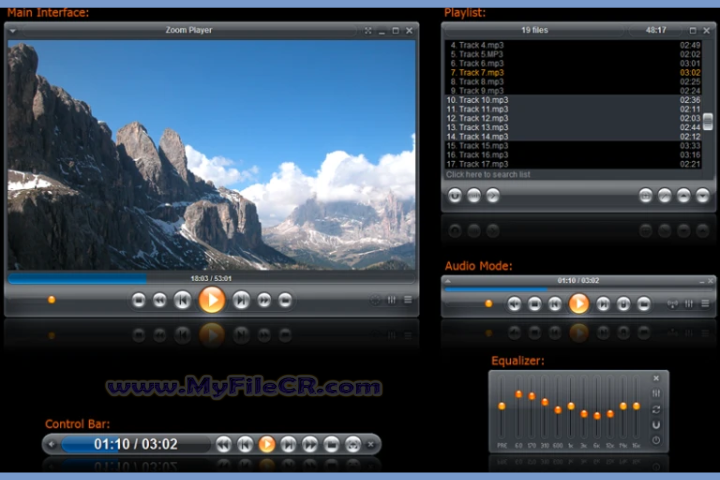Toggle the Equalizer power button
The height and width of the screenshot is (480, 720).
pos(656,440)
